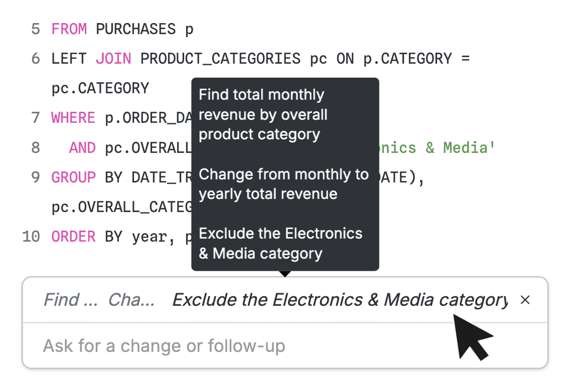Select the truncated "Find ..." prompt chip
571x392 pixels.
[x=70, y=300]
